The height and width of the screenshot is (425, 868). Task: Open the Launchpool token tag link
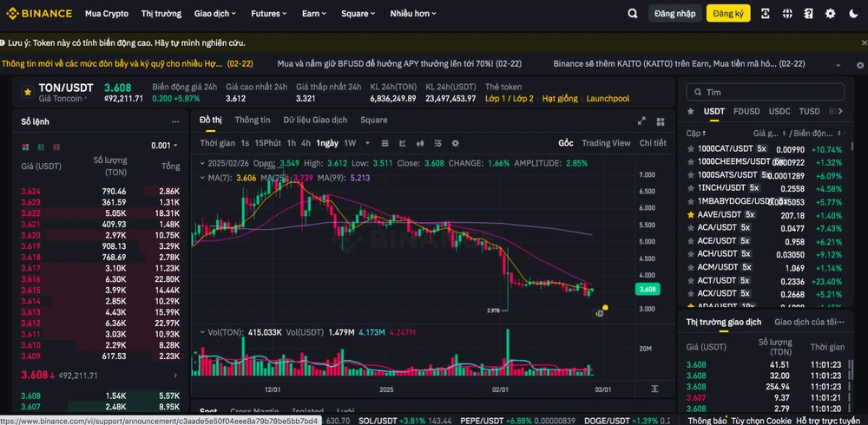pyautogui.click(x=608, y=99)
